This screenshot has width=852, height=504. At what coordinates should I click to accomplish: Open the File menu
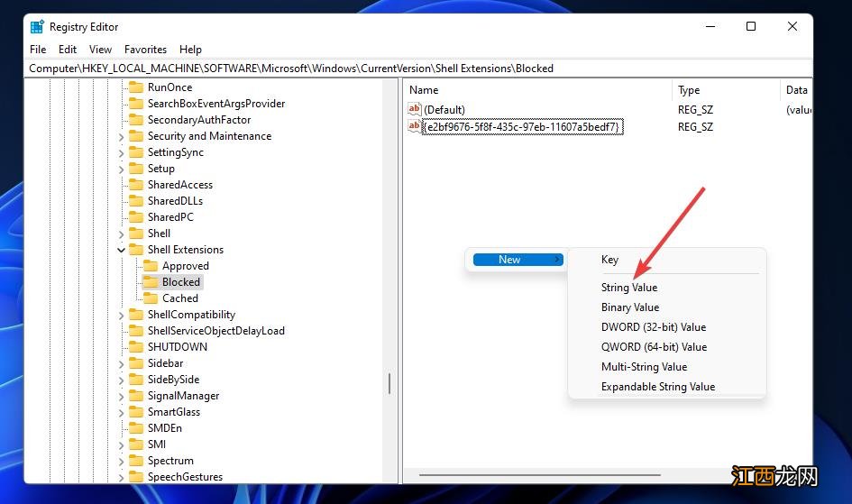(x=38, y=50)
